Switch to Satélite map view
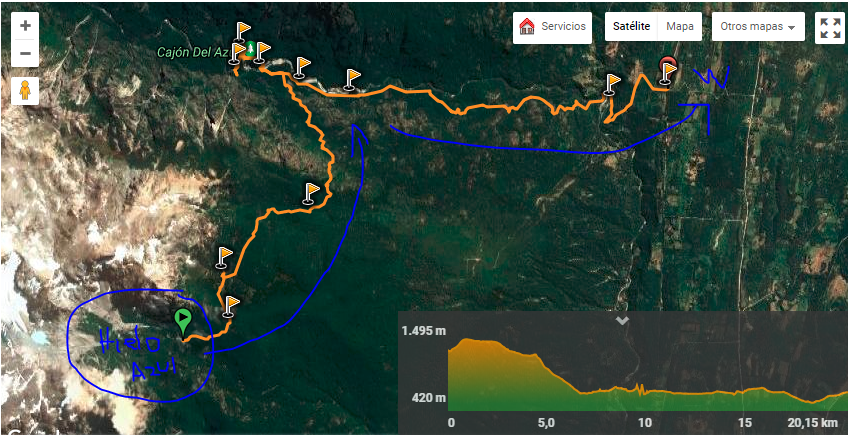 pos(631,27)
